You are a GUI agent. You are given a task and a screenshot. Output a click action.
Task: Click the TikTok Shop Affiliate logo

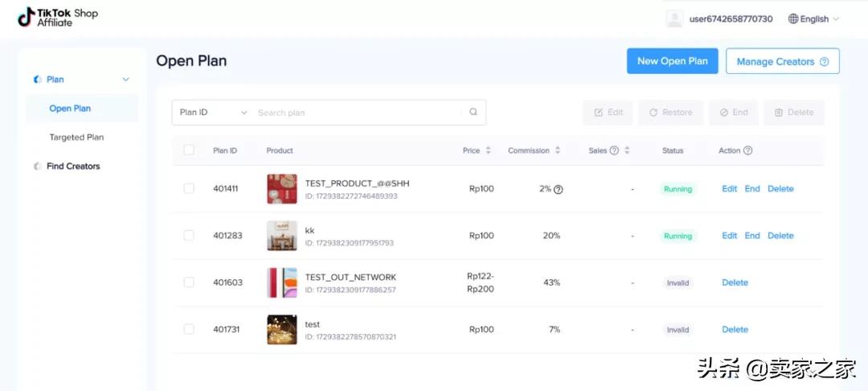(x=58, y=18)
